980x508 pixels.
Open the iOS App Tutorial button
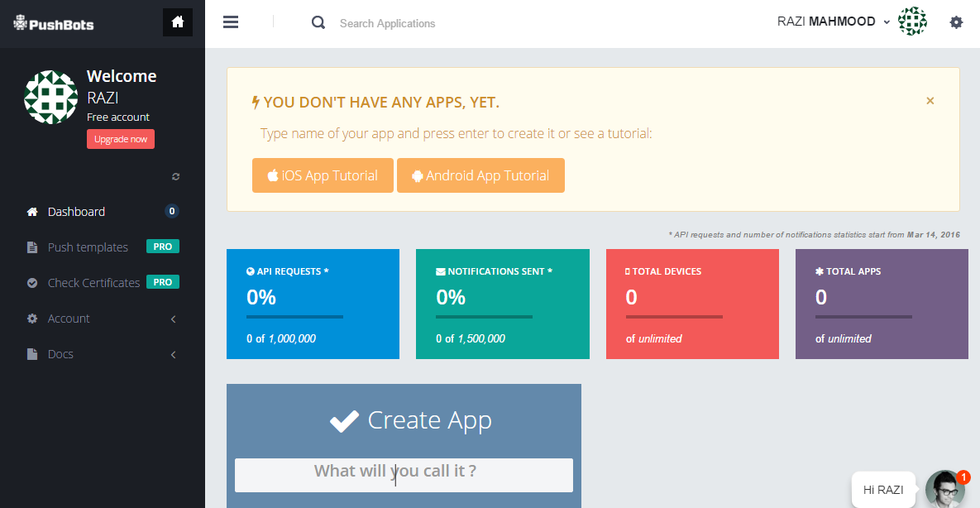click(x=323, y=175)
